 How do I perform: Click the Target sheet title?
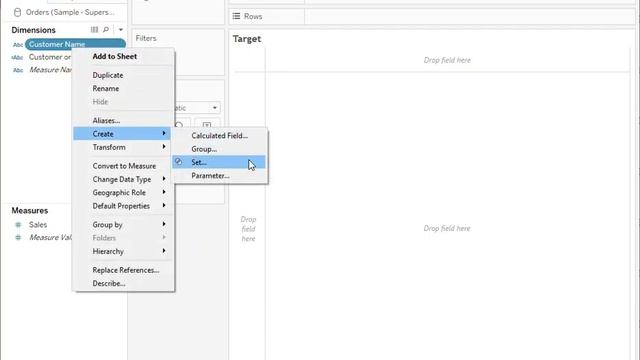247,39
